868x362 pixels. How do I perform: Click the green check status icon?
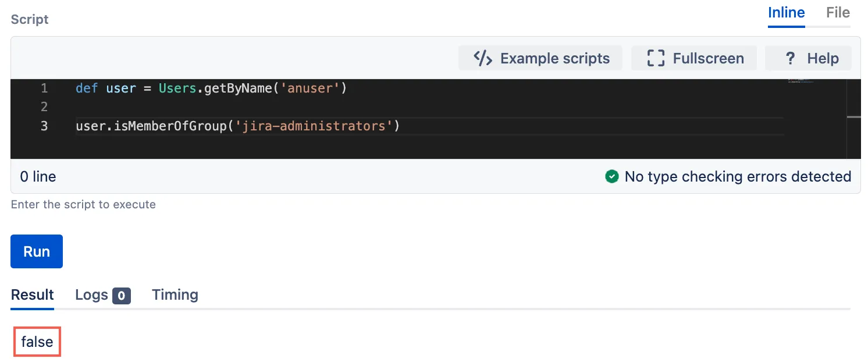pos(611,176)
